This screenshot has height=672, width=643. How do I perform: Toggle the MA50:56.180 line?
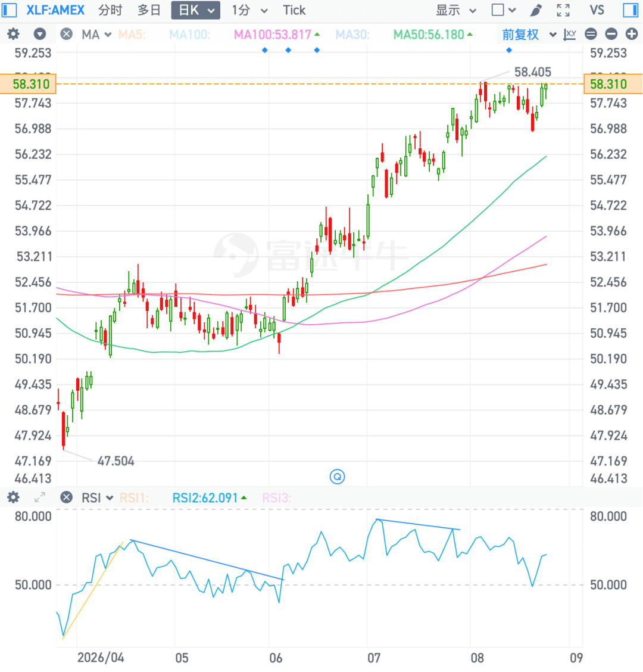coord(433,35)
